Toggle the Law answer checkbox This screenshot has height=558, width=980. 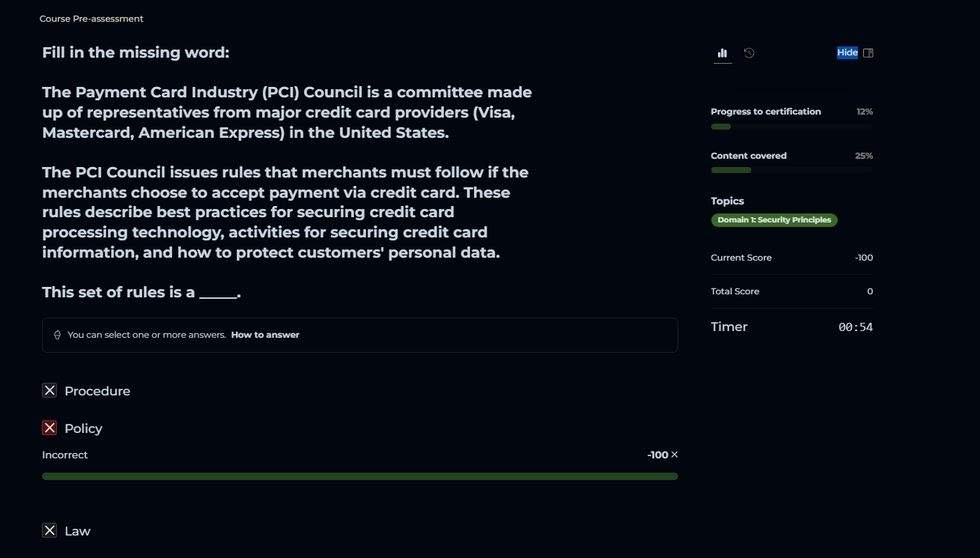(x=49, y=530)
